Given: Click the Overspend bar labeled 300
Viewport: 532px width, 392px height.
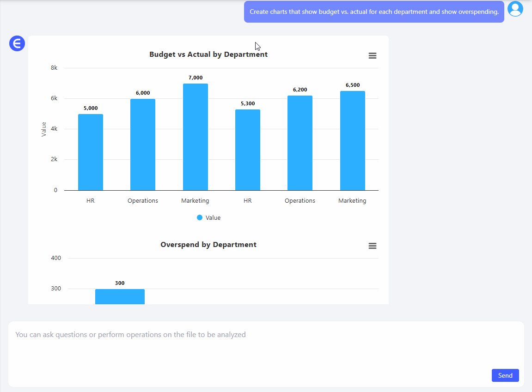Looking at the screenshot, I should point(120,296).
